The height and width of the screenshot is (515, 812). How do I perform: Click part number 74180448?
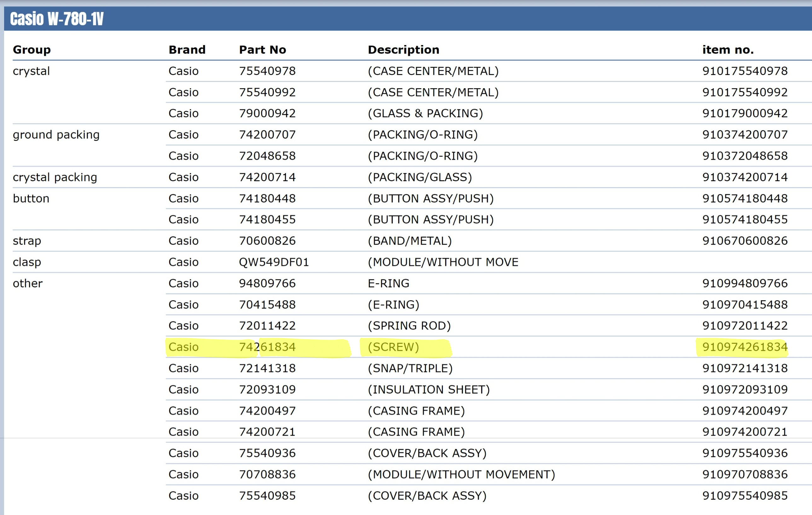pyautogui.click(x=267, y=198)
